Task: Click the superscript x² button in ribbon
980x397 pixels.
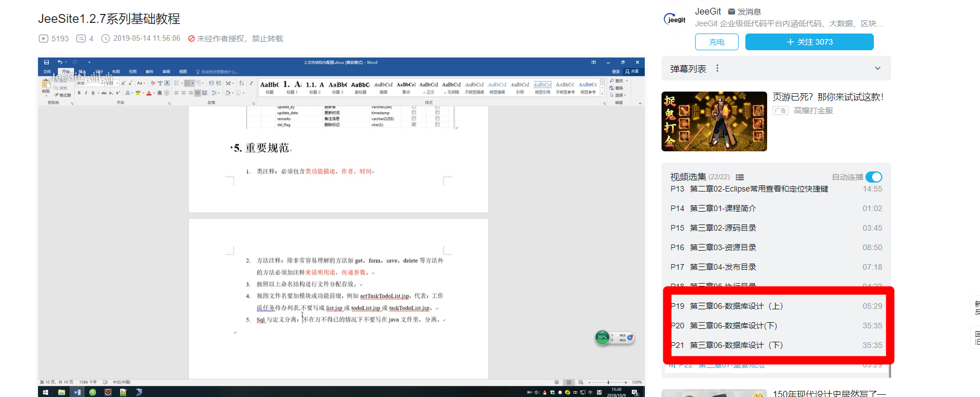Action: coord(118,93)
